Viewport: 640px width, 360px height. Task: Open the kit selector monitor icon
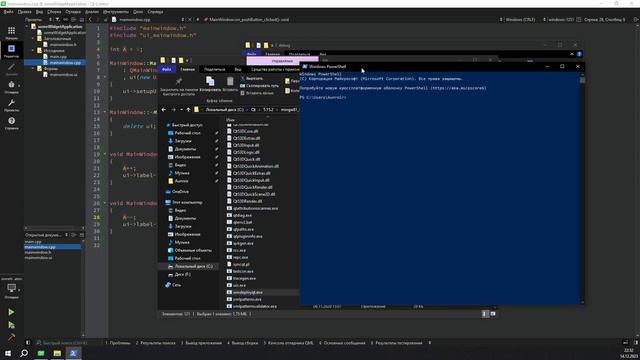pos(11,288)
